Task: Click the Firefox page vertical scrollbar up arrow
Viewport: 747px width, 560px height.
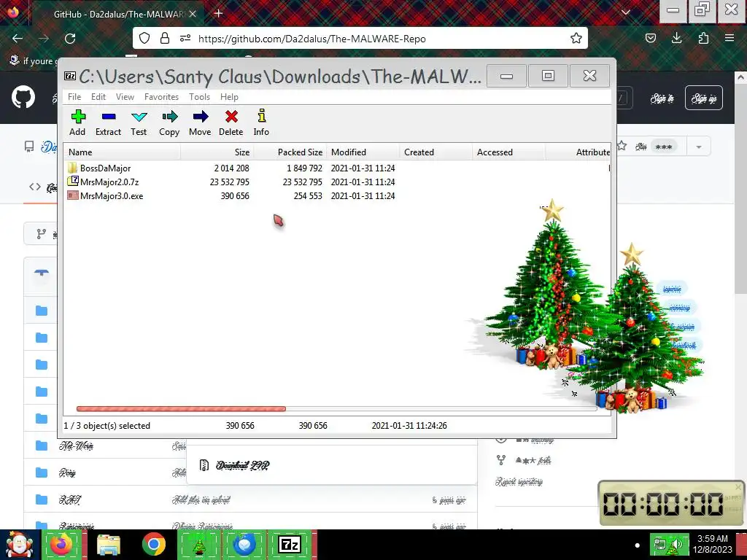Action: [741, 77]
